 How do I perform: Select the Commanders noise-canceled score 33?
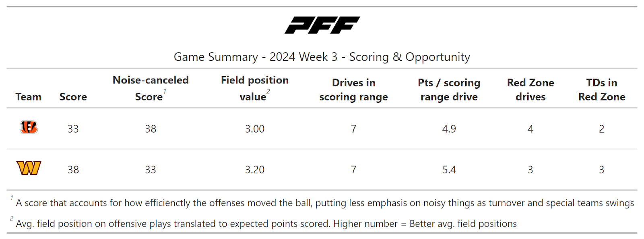click(151, 170)
